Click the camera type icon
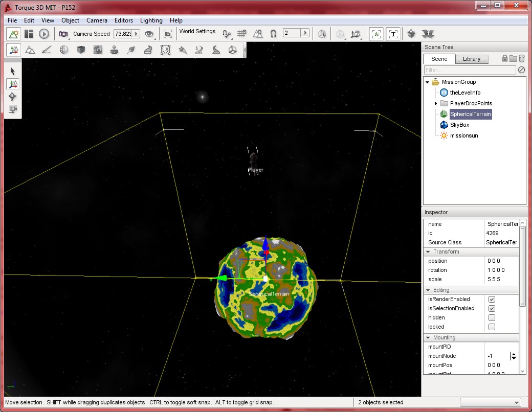The height and width of the screenshot is (412, 532). [63, 34]
